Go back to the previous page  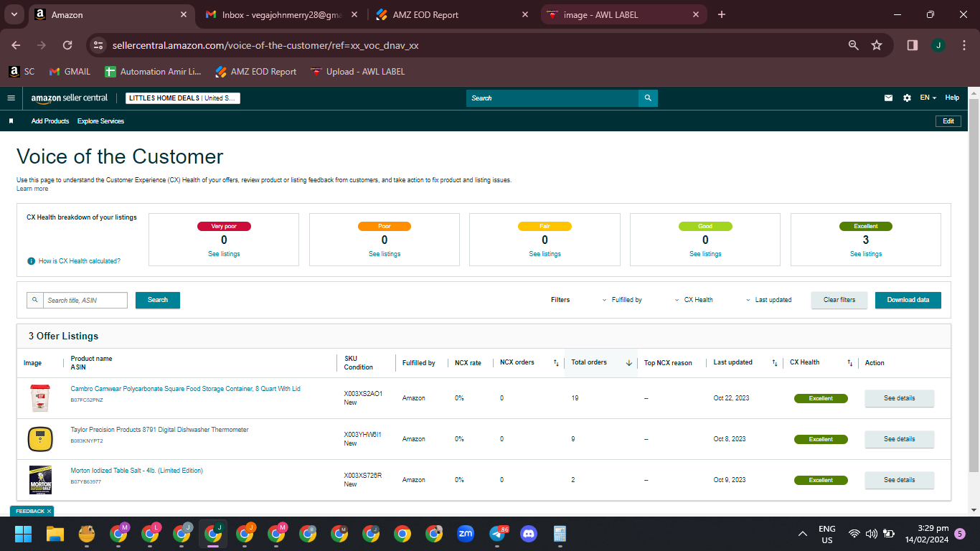click(16, 45)
